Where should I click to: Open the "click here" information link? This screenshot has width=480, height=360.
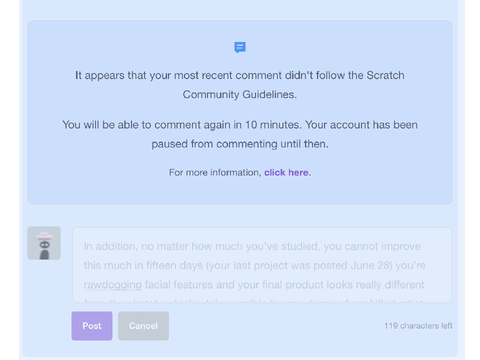tap(286, 172)
